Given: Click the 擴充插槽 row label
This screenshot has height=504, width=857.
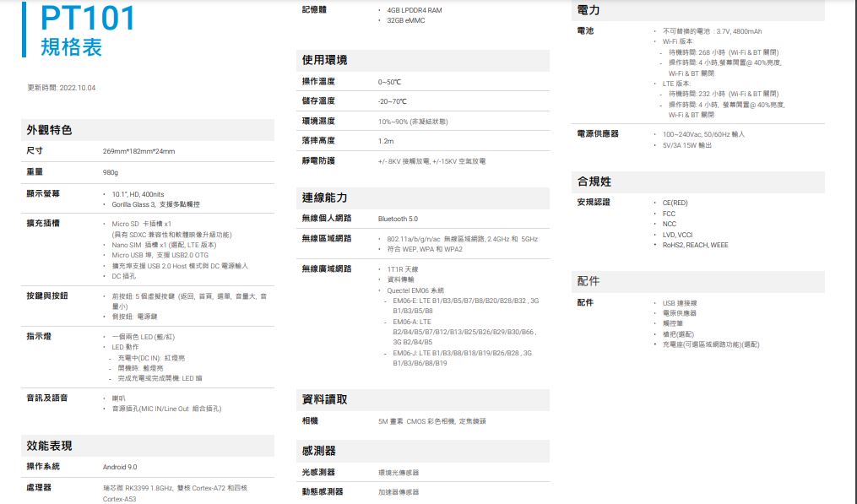Looking at the screenshot, I should [x=43, y=224].
